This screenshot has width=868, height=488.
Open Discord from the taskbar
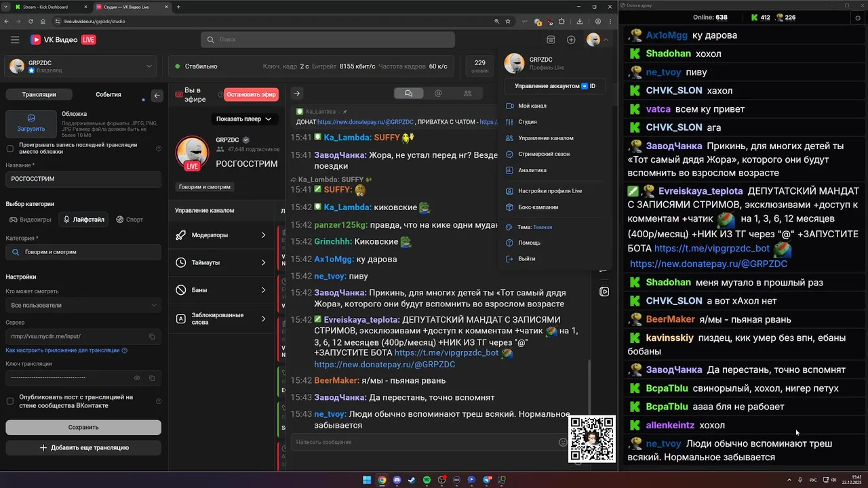click(x=397, y=480)
